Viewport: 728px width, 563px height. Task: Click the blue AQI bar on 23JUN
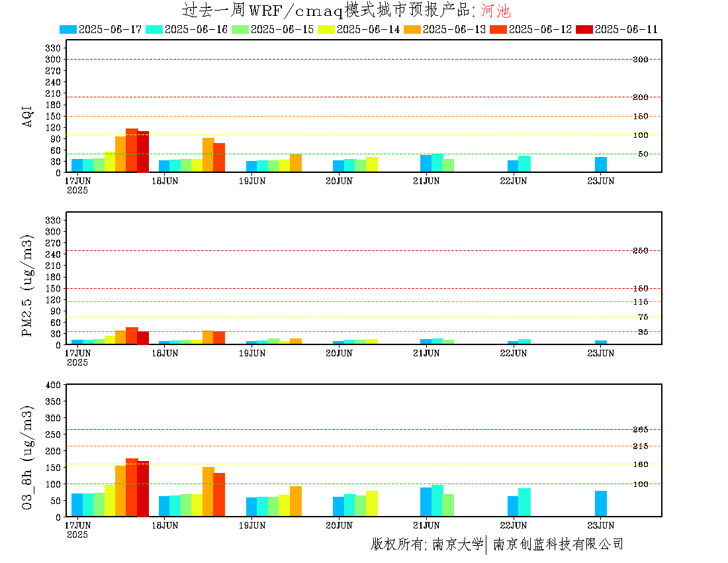tap(601, 165)
